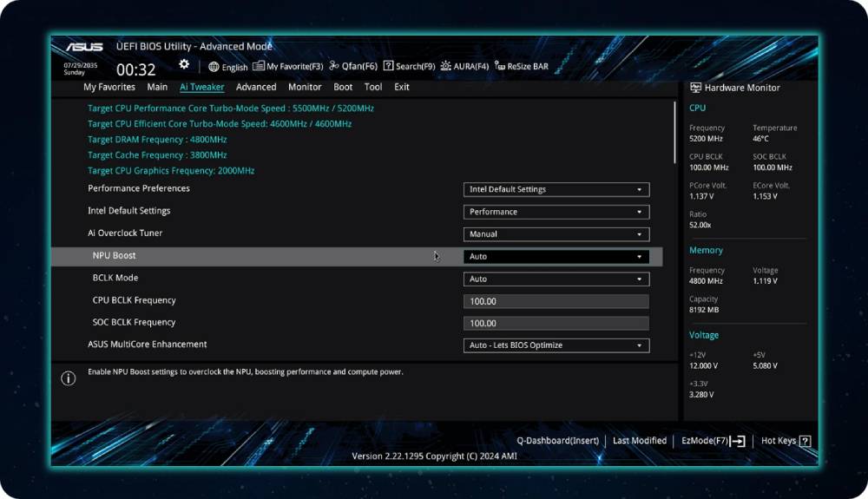This screenshot has width=868, height=499.
Task: Click the CPU frequency 5200 MHz value
Action: coord(706,139)
